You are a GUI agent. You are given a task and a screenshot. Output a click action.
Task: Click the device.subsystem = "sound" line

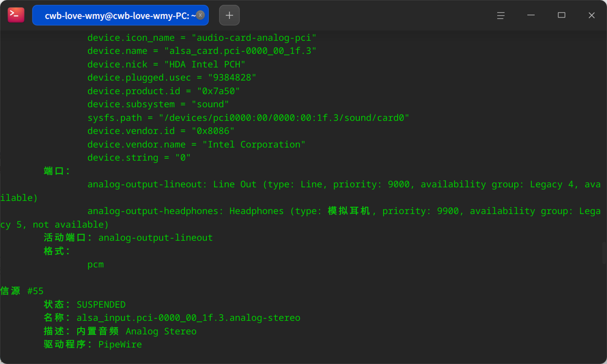[158, 104]
